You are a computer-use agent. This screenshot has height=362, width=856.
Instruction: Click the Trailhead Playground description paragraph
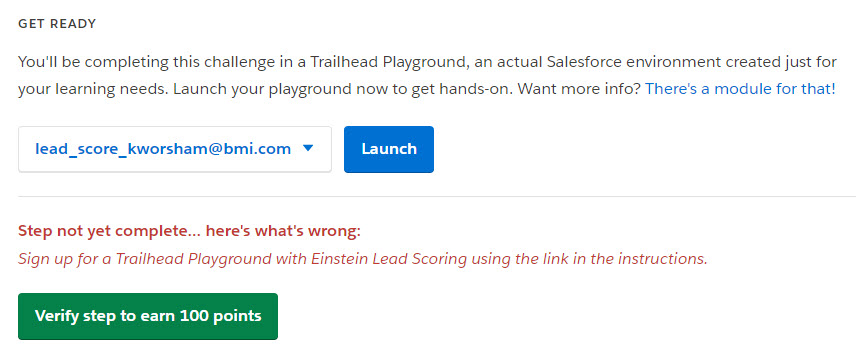[427, 75]
